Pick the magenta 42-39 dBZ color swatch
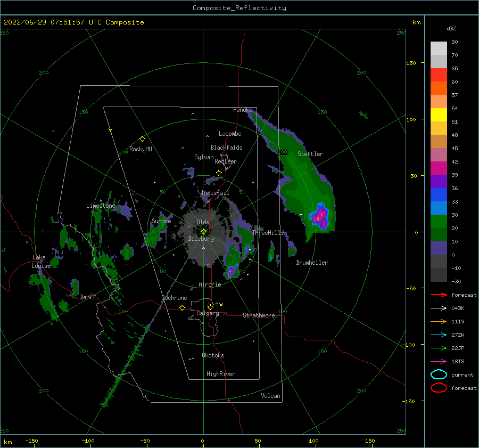Screen dimensions: 479x448 click(x=439, y=168)
